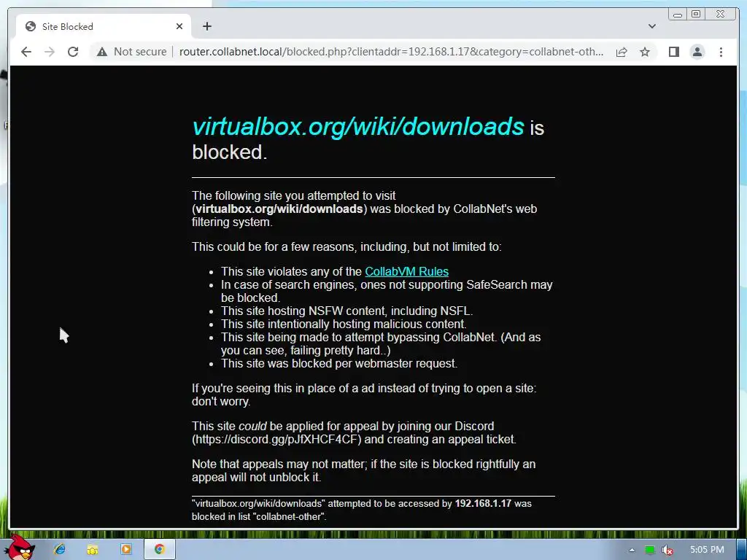Viewport: 747px width, 560px height.
Task: Bookmark this page with the star
Action: pos(645,52)
